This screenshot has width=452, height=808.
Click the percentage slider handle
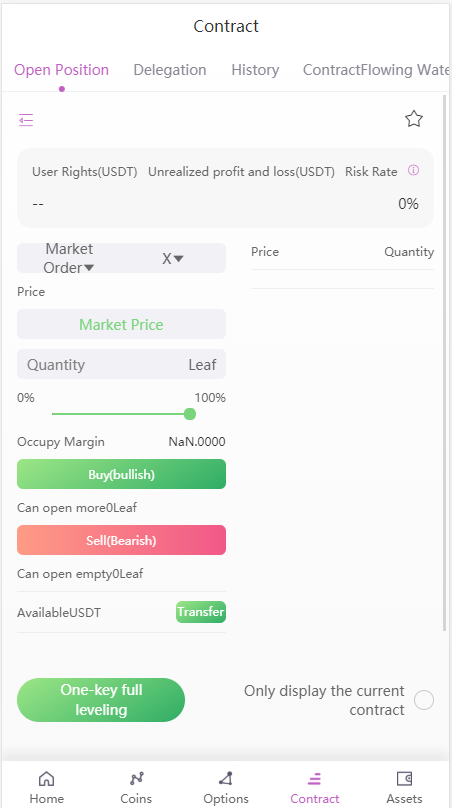coord(190,414)
